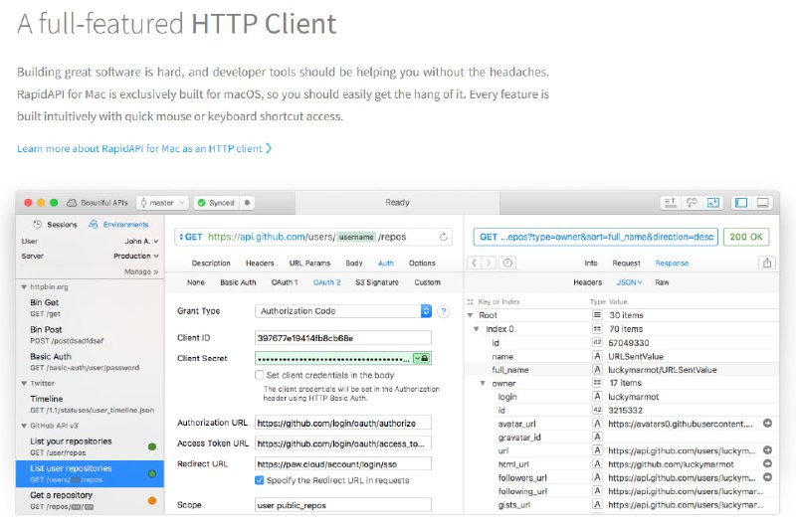796x532 pixels.
Task: Switch to the URL Params tab
Action: point(309,264)
